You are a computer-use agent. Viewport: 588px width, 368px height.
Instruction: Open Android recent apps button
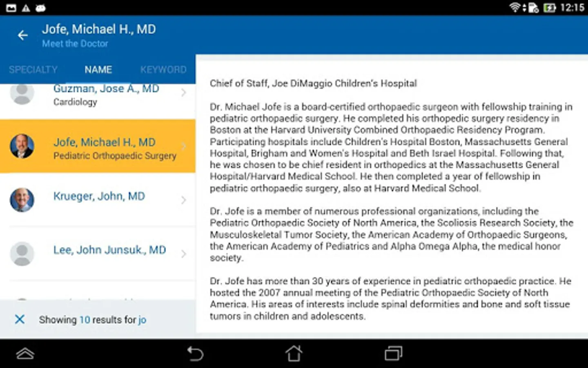pos(394,353)
